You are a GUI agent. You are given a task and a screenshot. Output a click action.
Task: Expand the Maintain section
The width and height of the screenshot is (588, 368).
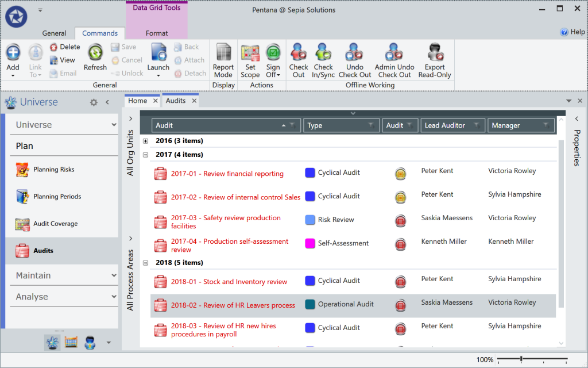click(x=114, y=275)
